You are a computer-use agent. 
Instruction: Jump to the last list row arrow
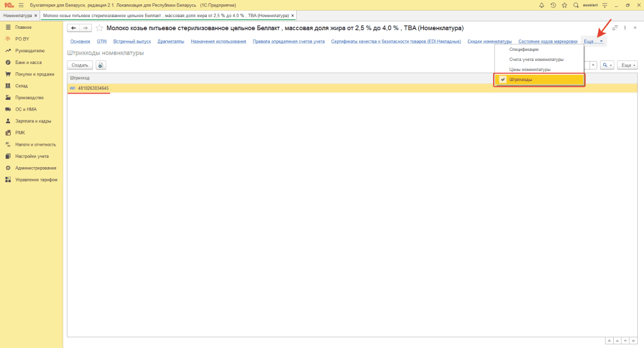pyautogui.click(x=633, y=341)
